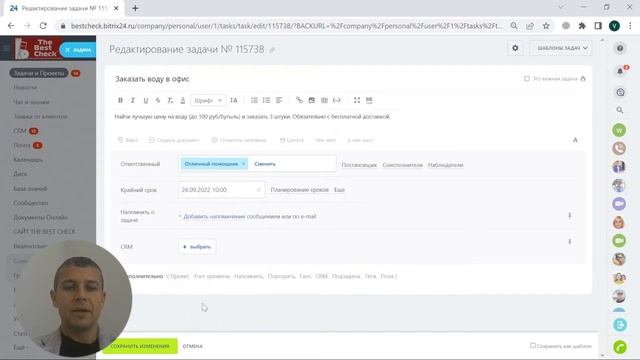
Task: Pin the CRM section with its pin icon
Action: click(x=570, y=242)
